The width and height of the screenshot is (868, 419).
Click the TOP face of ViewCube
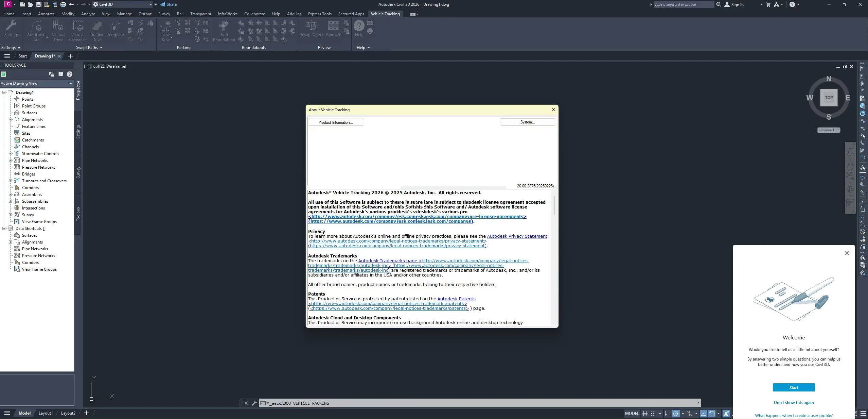pyautogui.click(x=829, y=98)
